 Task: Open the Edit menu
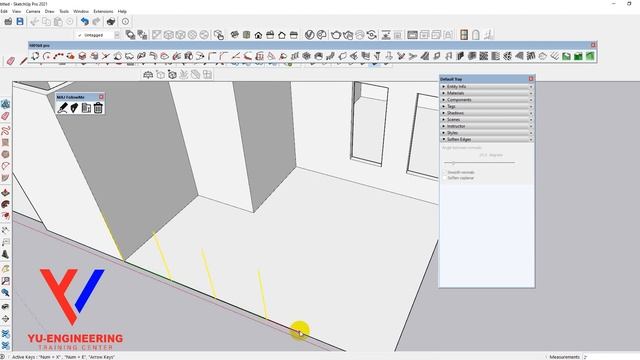click(x=4, y=11)
